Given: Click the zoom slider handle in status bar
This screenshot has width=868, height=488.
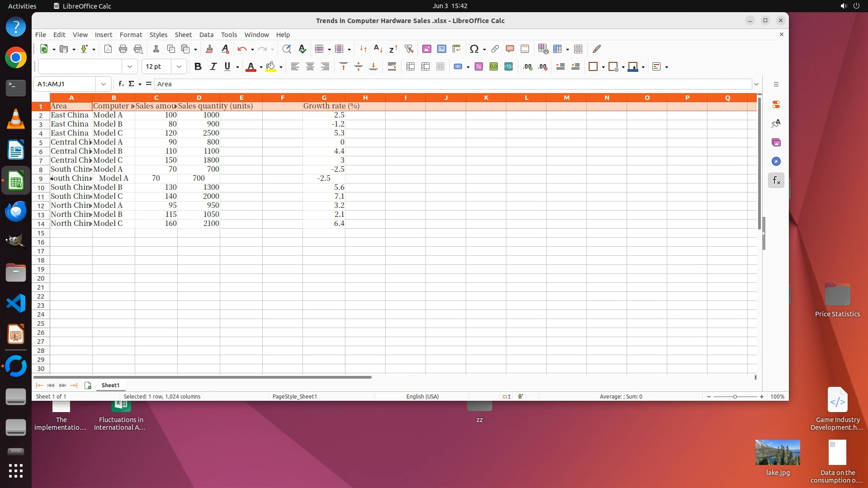Looking at the screenshot, I should (x=735, y=397).
